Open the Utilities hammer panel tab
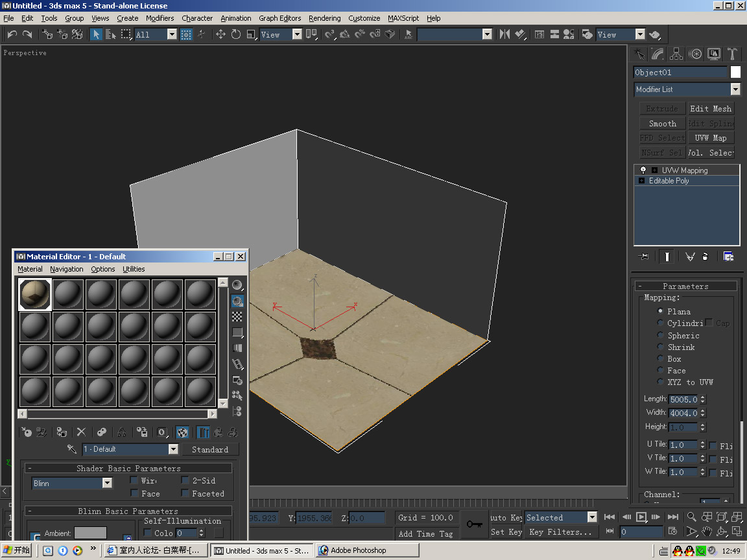Image resolution: width=747 pixels, height=560 pixels. 732,54
